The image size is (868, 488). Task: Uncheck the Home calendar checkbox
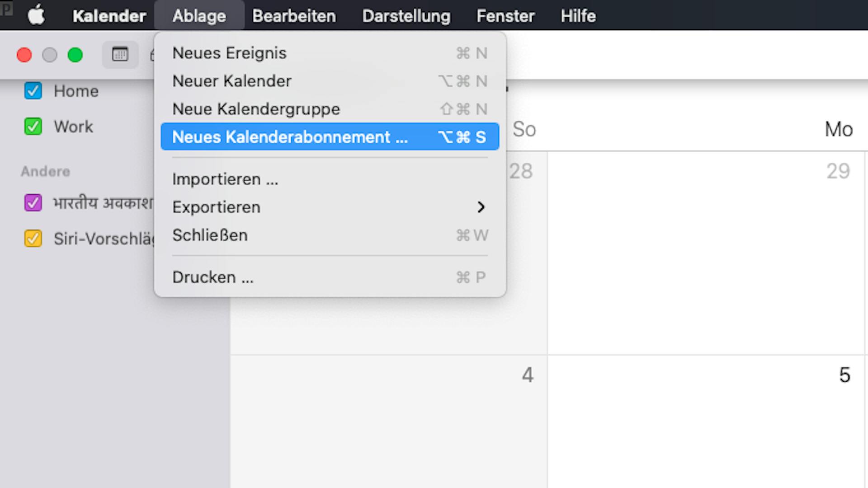coord(33,91)
